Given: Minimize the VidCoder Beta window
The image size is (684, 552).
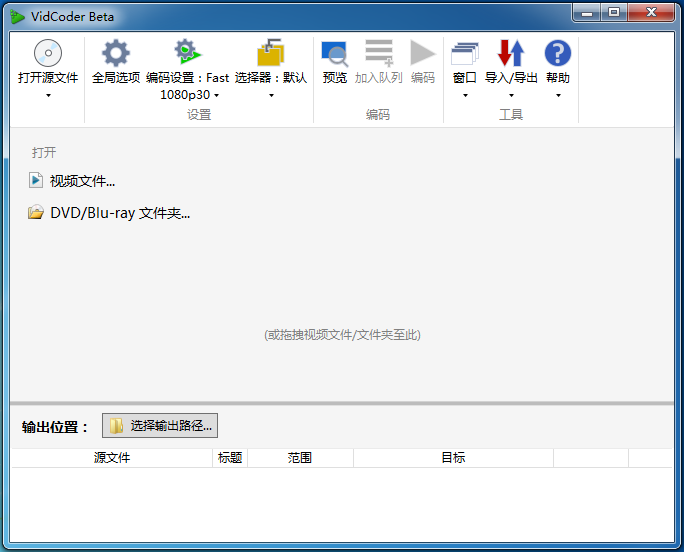Looking at the screenshot, I should pyautogui.click(x=587, y=12).
